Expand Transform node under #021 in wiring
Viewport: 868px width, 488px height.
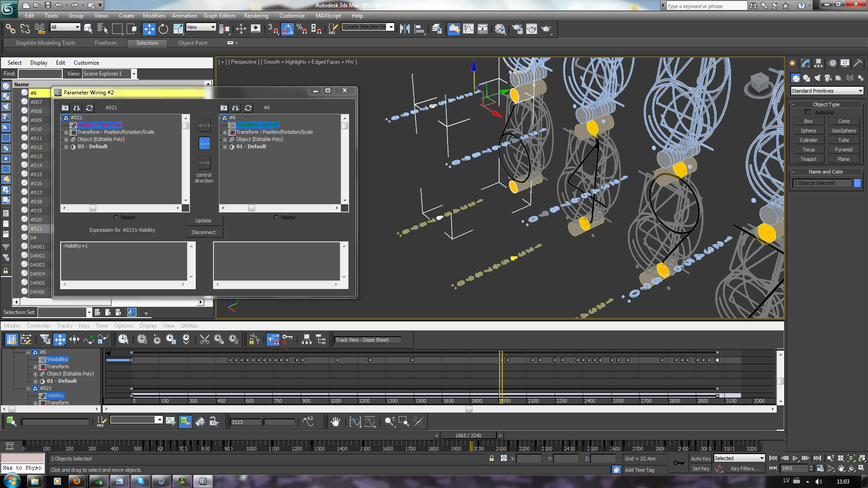point(66,132)
